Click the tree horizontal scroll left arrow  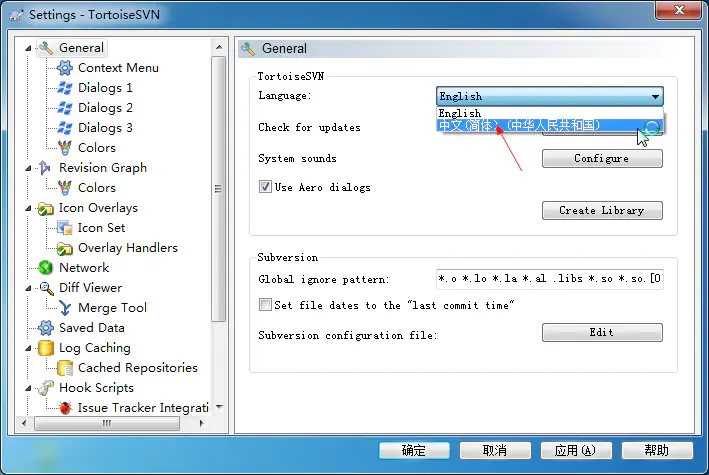click(24, 423)
